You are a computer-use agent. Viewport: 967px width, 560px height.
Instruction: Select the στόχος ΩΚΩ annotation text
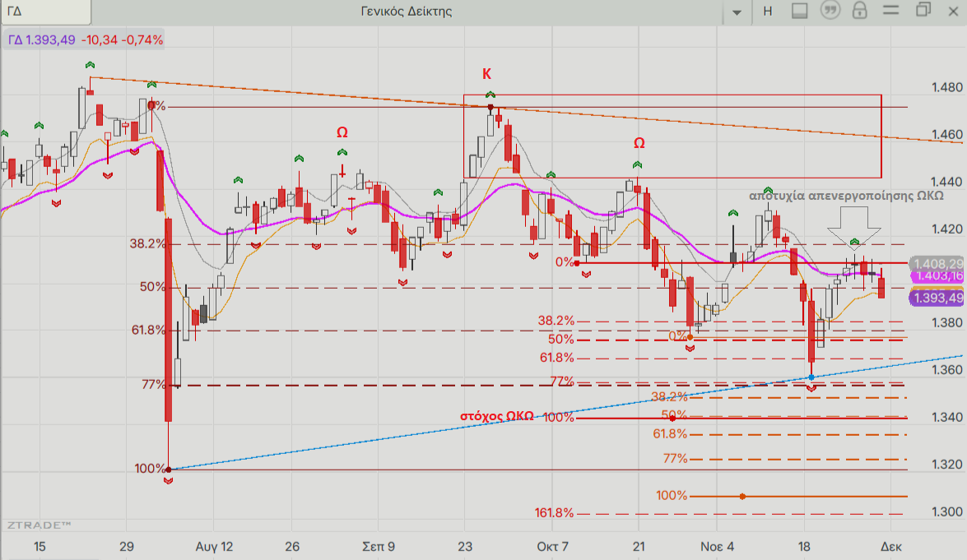[497, 416]
